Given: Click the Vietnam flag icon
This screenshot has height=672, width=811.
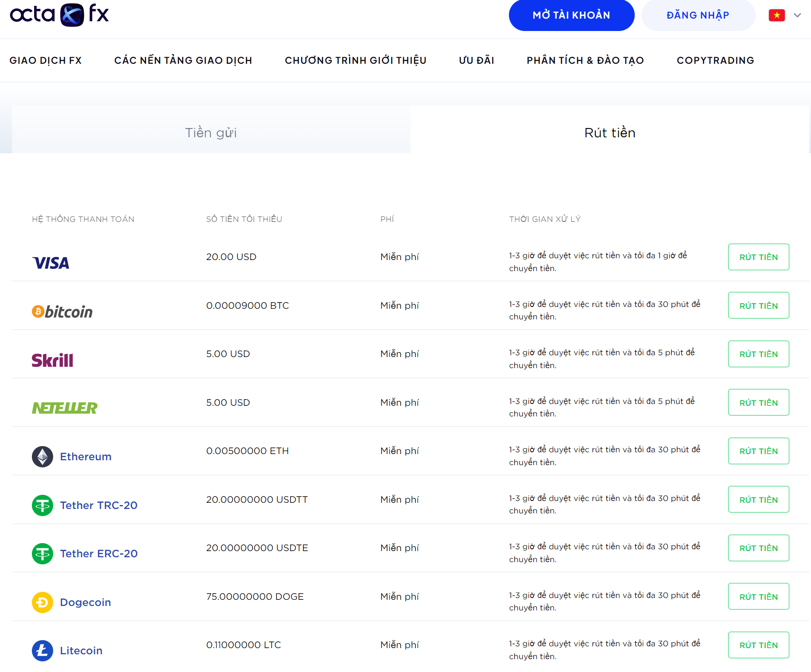Looking at the screenshot, I should [777, 15].
